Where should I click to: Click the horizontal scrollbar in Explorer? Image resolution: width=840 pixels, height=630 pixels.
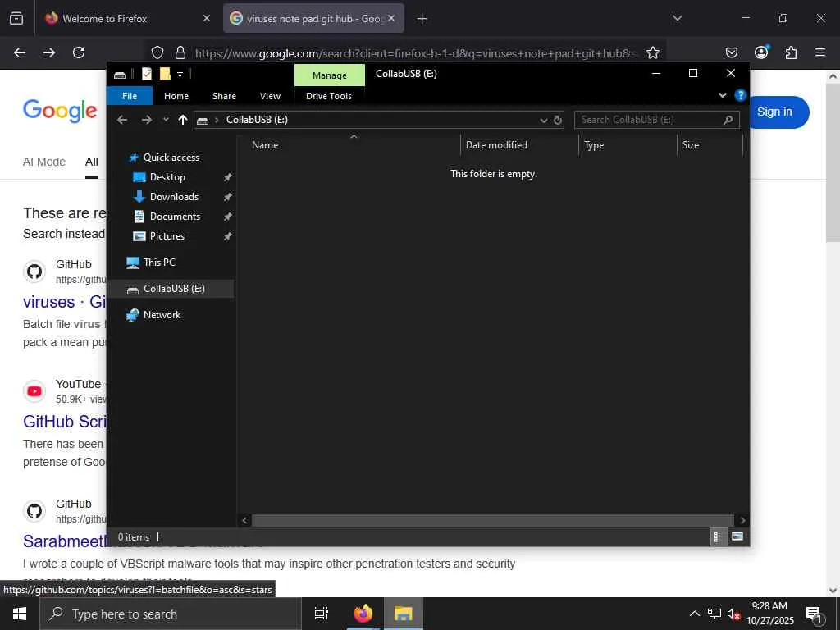[x=492, y=520]
